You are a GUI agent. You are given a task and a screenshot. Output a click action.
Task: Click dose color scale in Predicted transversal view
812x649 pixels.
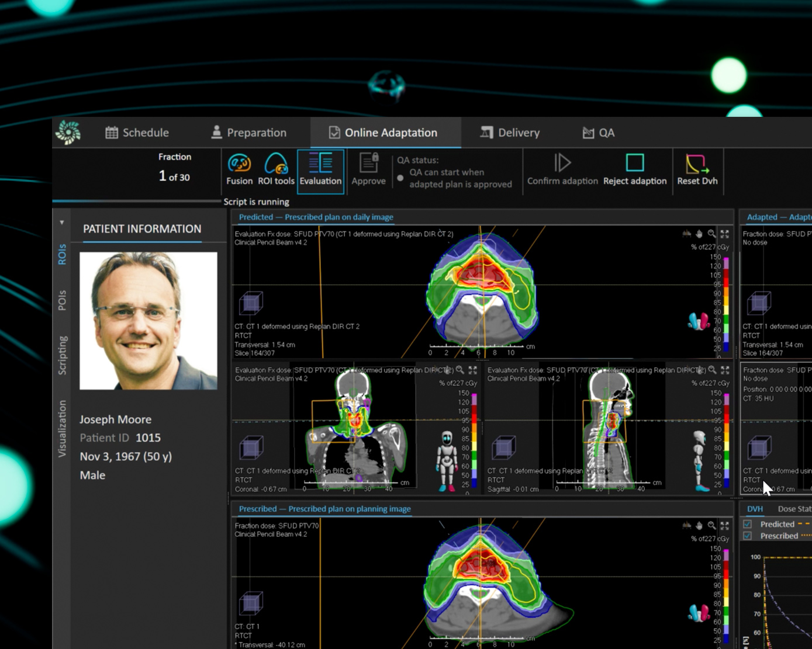(726, 303)
